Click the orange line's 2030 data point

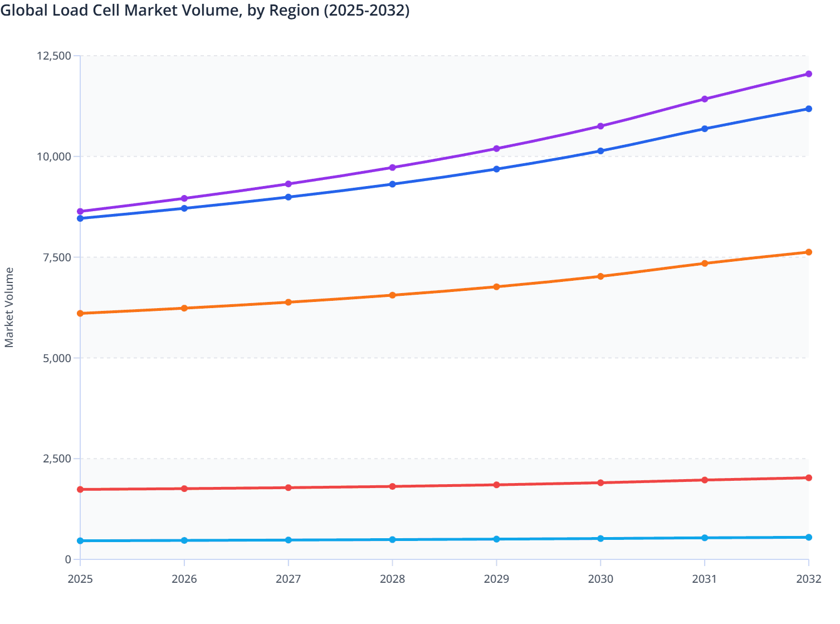600,276
